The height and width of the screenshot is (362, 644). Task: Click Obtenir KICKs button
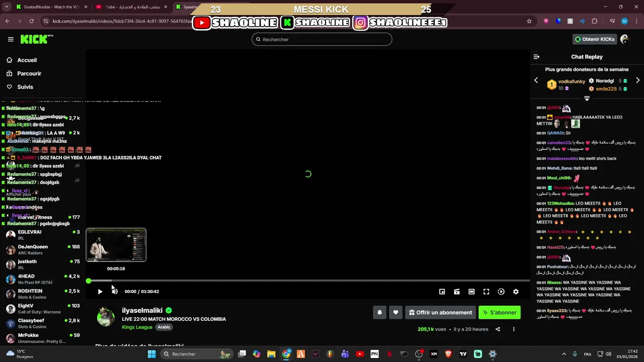tap(595, 39)
